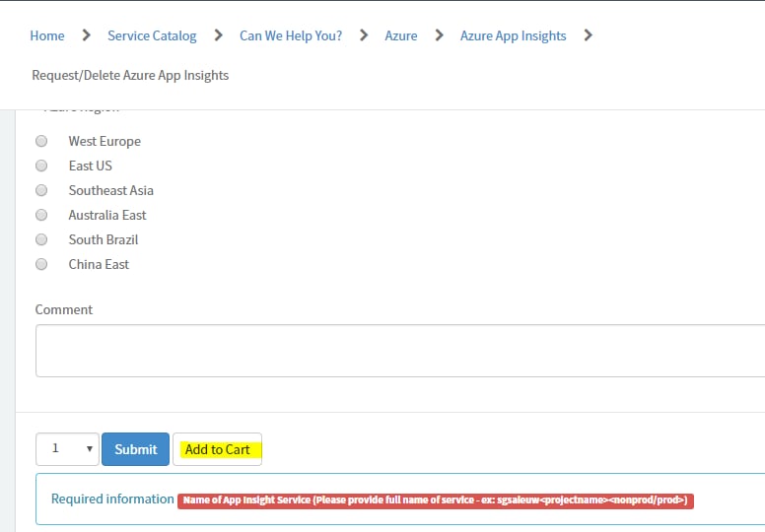The width and height of the screenshot is (765, 532).
Task: Click the red required field name badge
Action: coord(436,500)
